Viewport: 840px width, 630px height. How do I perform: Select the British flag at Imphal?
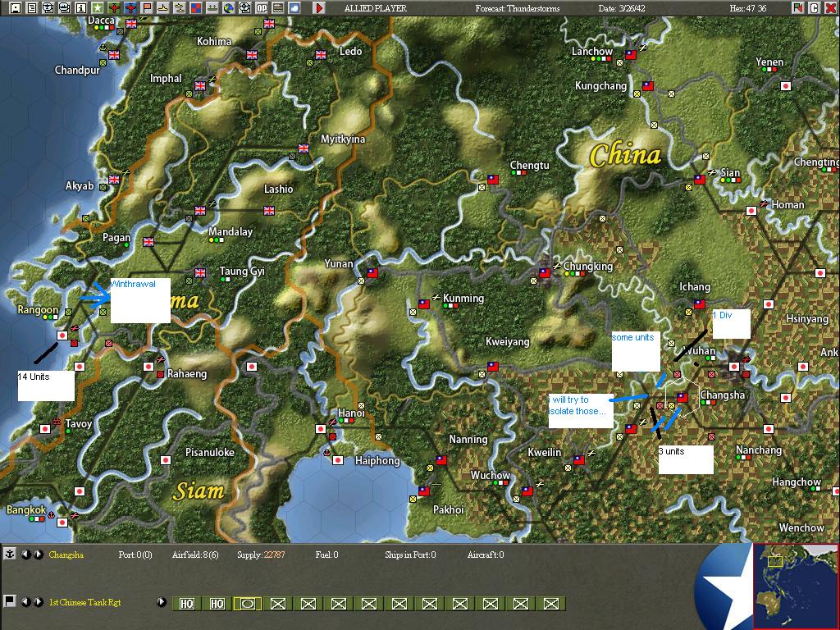[x=200, y=85]
